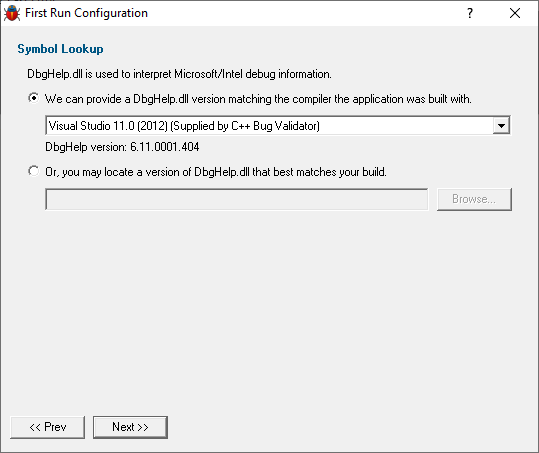Click the DbgHelp.dll path input field
The image size is (539, 453).
[236, 199]
